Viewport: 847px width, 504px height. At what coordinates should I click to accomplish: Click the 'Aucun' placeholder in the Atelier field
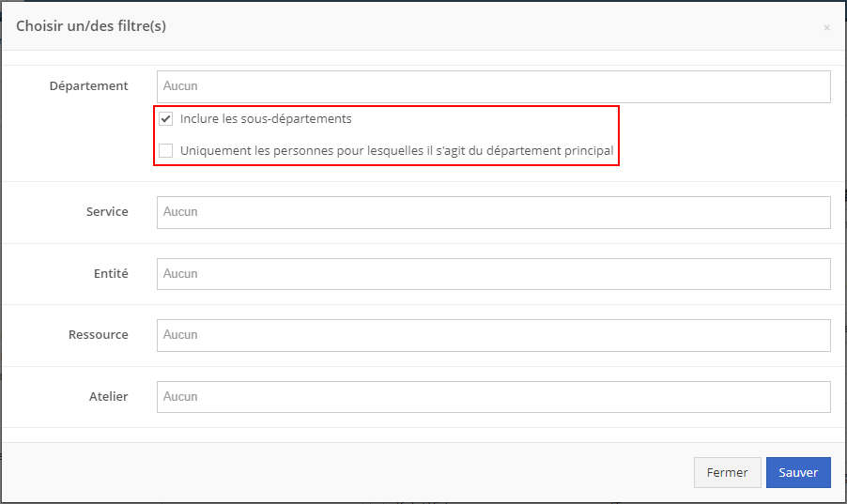point(180,397)
